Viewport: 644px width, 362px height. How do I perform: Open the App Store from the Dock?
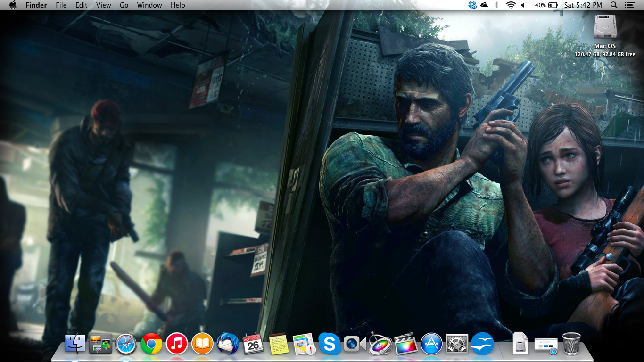click(431, 344)
